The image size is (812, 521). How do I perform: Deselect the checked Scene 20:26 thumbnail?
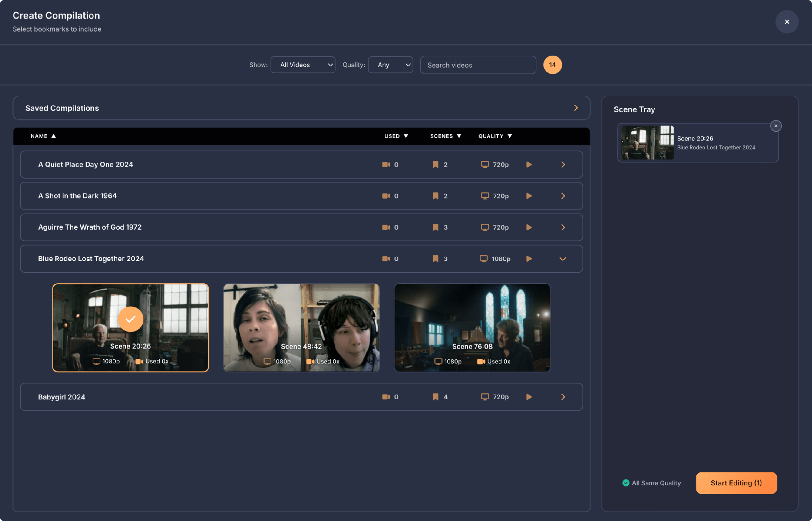pyautogui.click(x=131, y=327)
